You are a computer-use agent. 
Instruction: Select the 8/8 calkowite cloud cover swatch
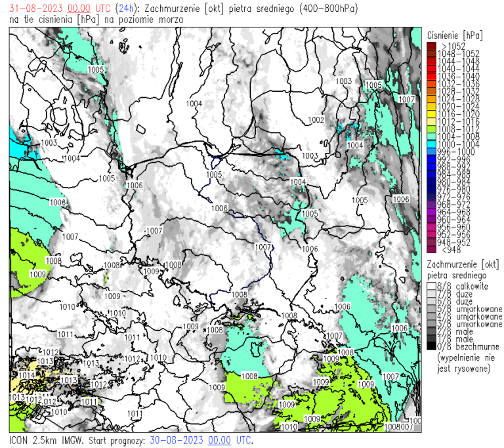point(430,287)
